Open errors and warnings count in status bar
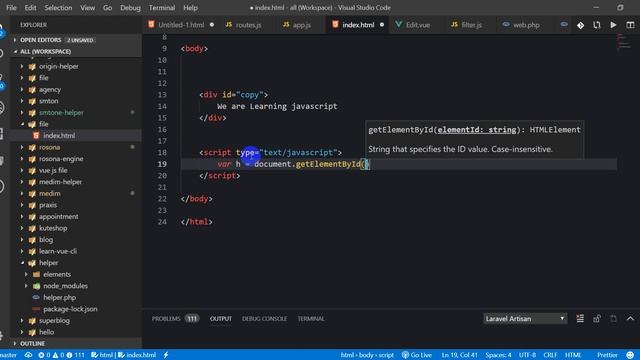The image size is (640, 360). point(61,355)
